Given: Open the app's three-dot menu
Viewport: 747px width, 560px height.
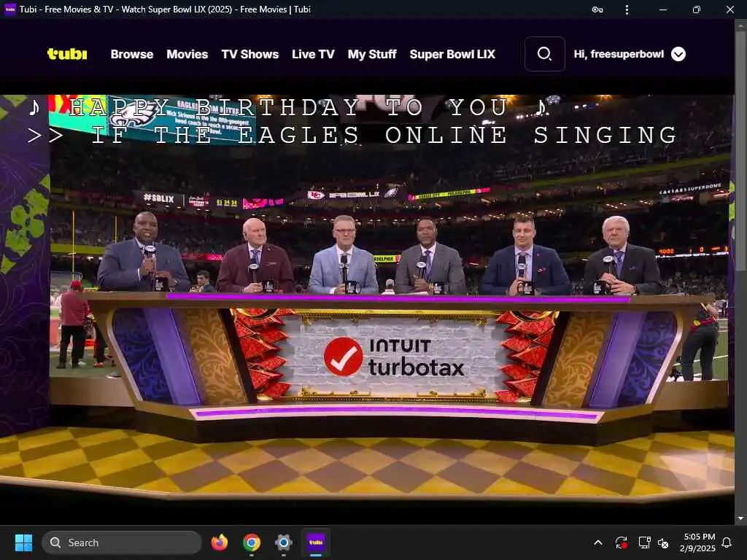Looking at the screenshot, I should pos(627,9).
